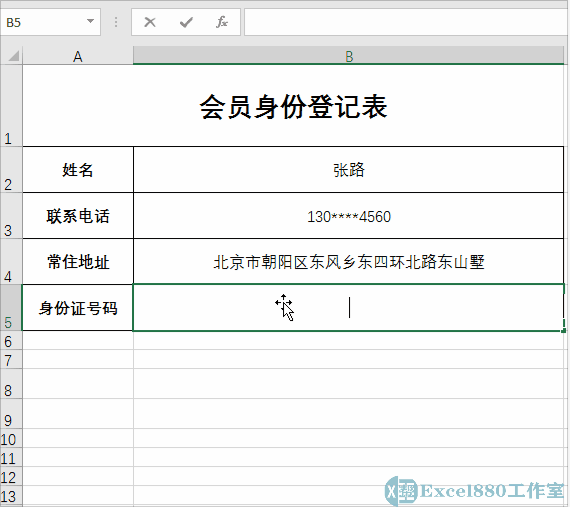The height and width of the screenshot is (507, 570).
Task: Select the cell containing 张路
Action: (348, 170)
